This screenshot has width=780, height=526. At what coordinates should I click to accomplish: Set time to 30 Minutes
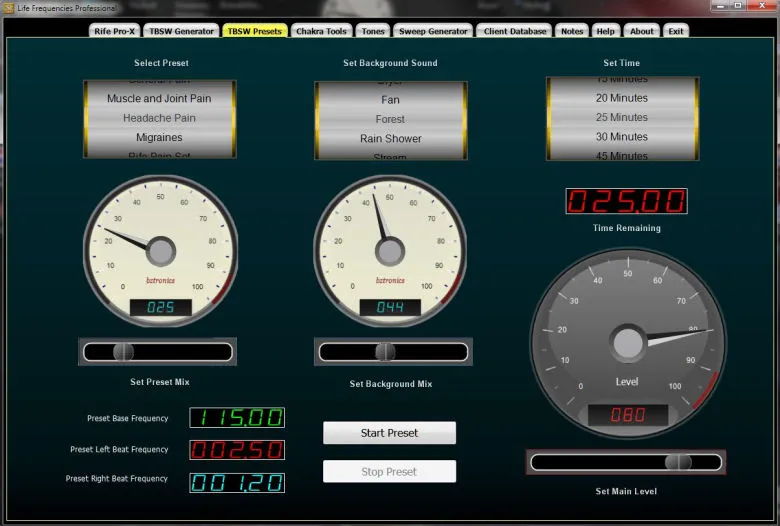622,137
